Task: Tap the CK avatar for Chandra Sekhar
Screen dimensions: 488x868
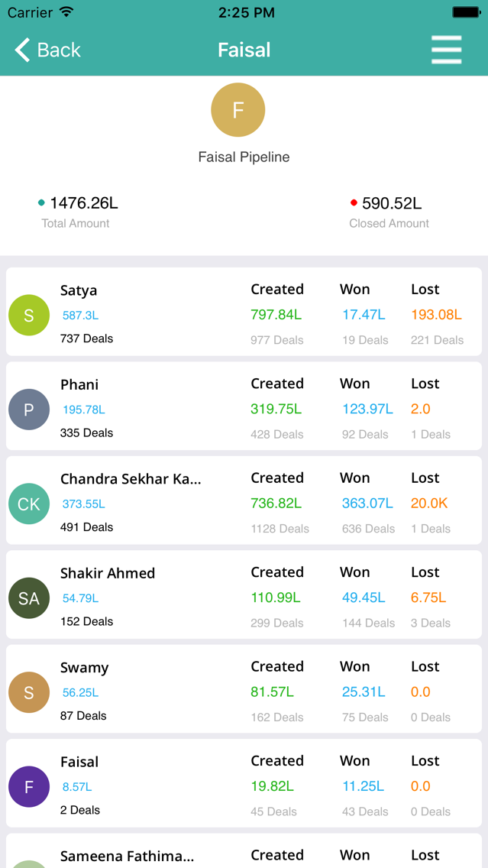Action: [29, 504]
